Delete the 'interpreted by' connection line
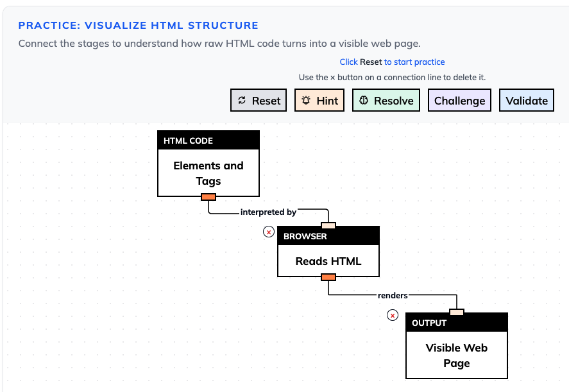 [x=269, y=232]
